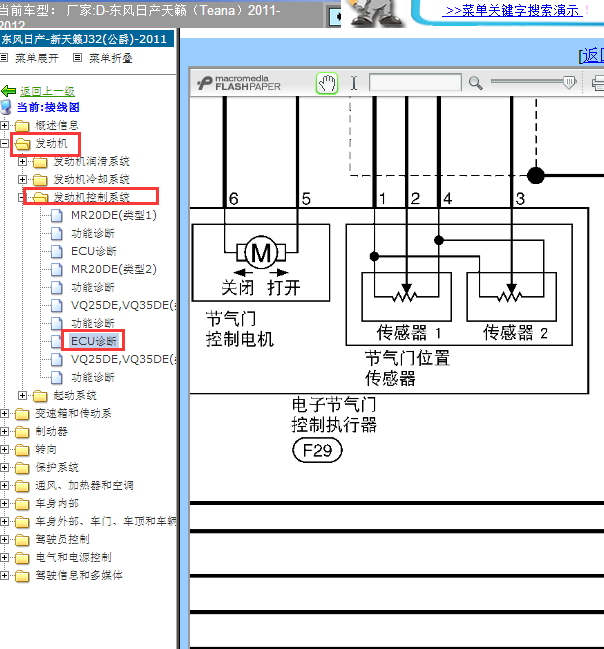
Task: Expand the 起动系统 node
Action: click(22, 395)
